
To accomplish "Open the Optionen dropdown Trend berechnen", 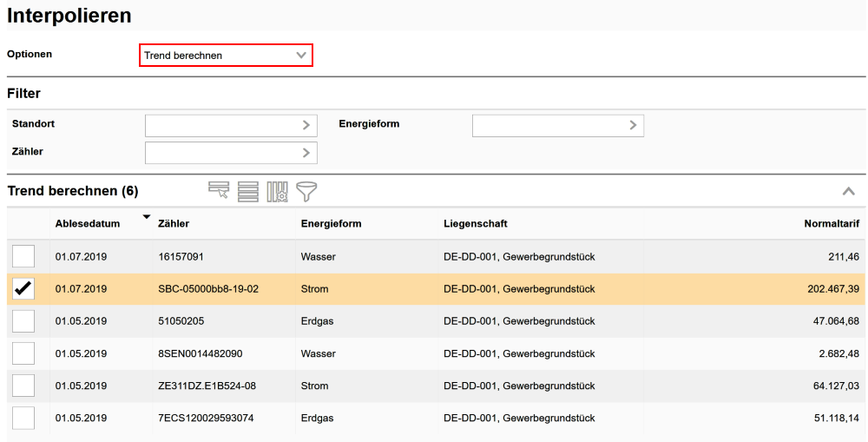I will 226,56.
